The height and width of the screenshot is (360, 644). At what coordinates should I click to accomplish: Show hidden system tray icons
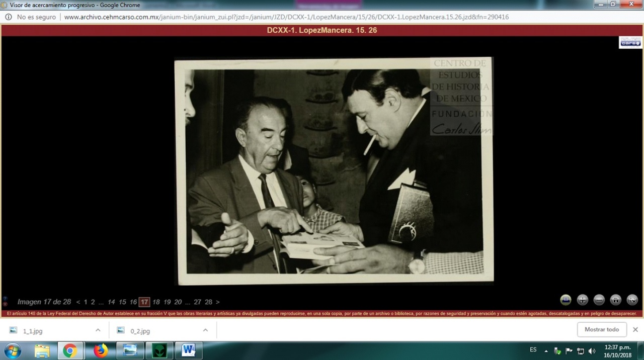(x=546, y=351)
